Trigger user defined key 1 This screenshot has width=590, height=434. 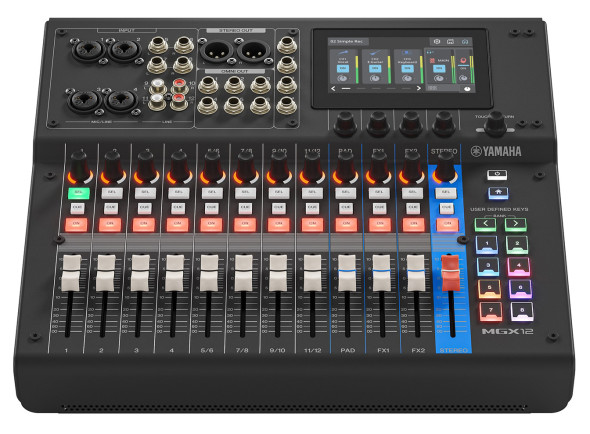(487, 244)
